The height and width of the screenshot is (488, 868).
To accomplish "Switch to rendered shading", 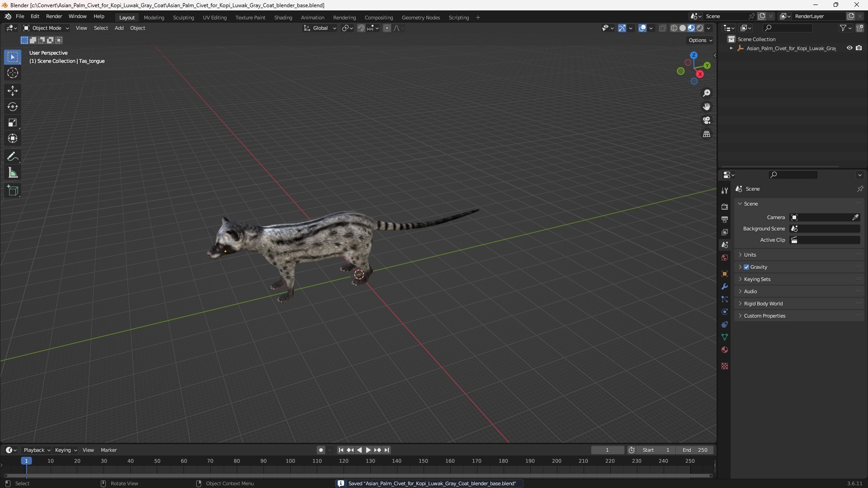I will point(700,28).
